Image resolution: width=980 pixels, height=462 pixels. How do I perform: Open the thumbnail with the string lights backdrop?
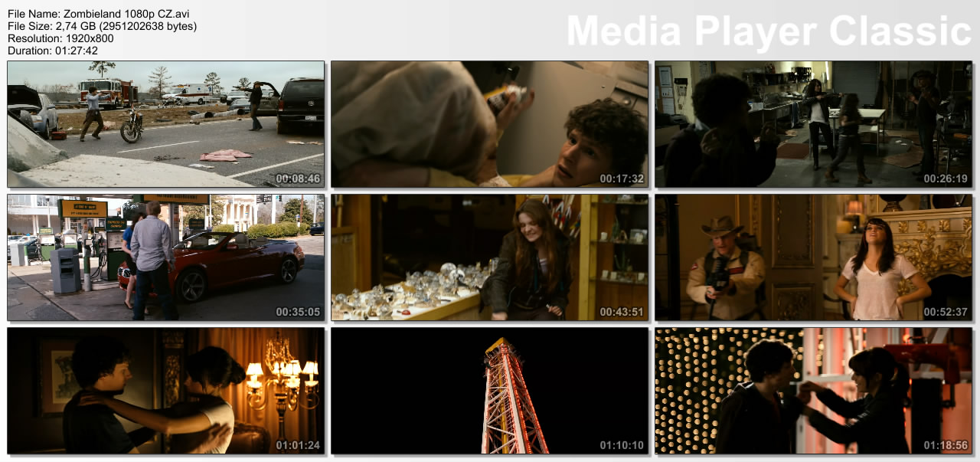click(813, 391)
